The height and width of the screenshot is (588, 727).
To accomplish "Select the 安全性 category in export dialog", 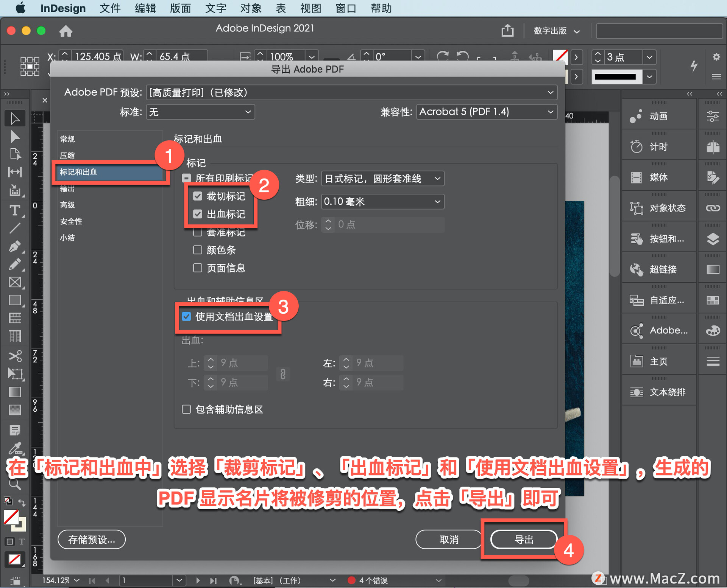I will coord(71,221).
